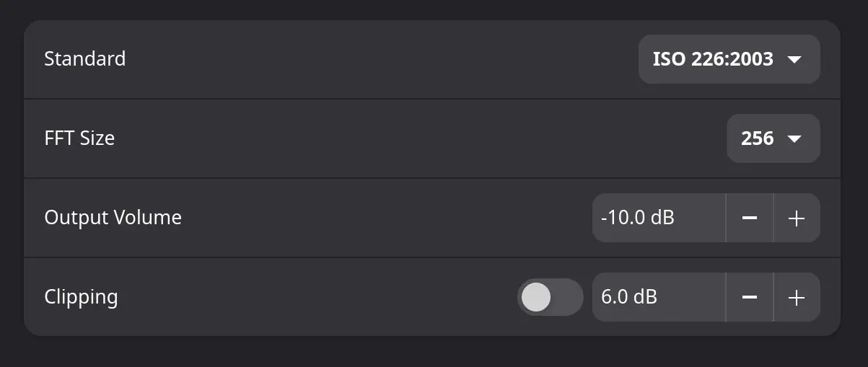Click the 'Clipping' row label

tap(81, 297)
